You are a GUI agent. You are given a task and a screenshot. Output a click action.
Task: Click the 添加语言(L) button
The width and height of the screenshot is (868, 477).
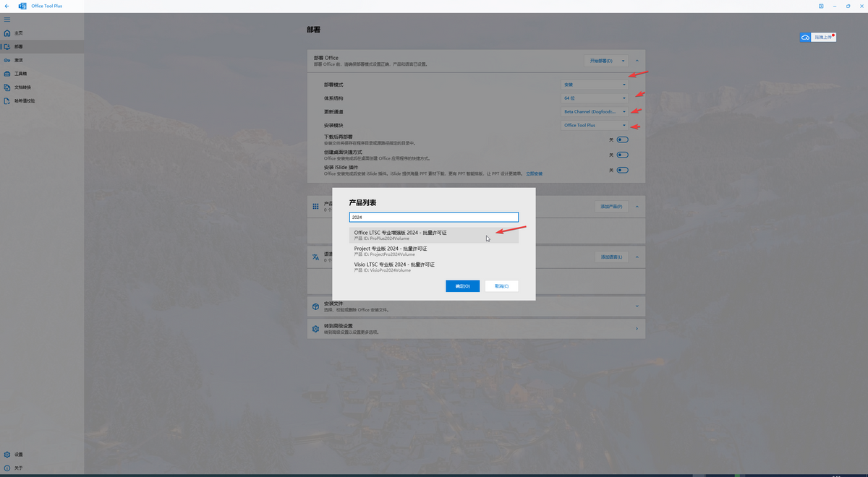tap(611, 257)
